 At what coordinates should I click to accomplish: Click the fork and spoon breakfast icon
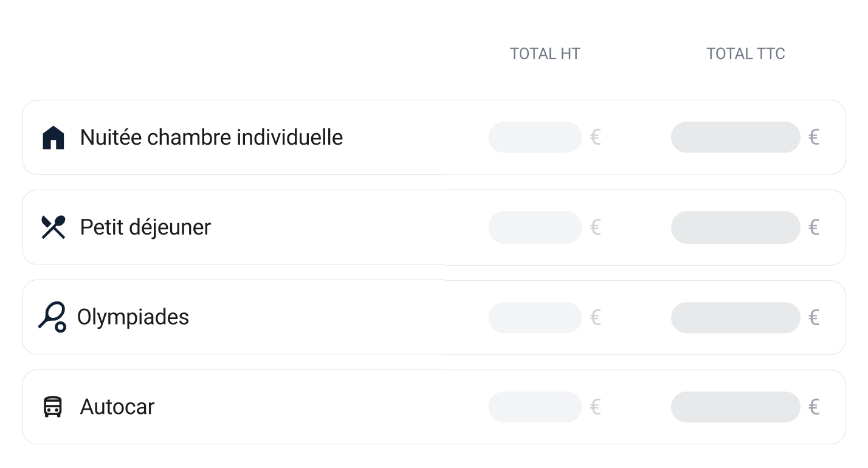tap(53, 227)
